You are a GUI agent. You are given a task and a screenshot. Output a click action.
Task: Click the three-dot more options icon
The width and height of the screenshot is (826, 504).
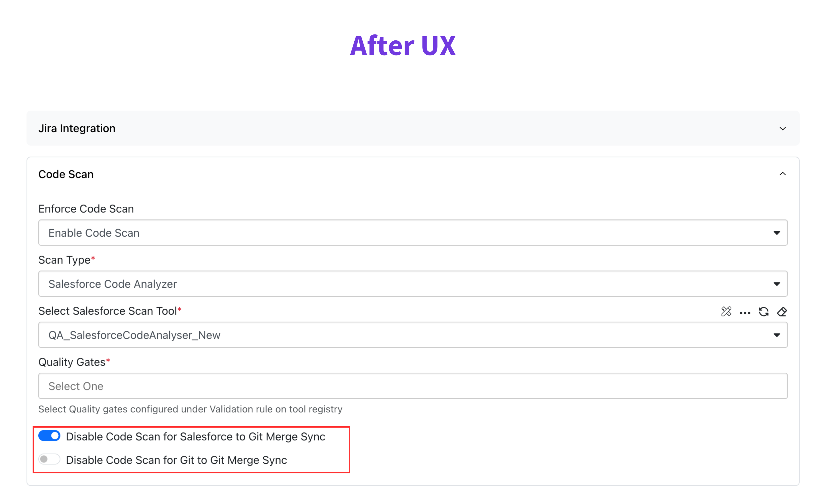pyautogui.click(x=745, y=313)
